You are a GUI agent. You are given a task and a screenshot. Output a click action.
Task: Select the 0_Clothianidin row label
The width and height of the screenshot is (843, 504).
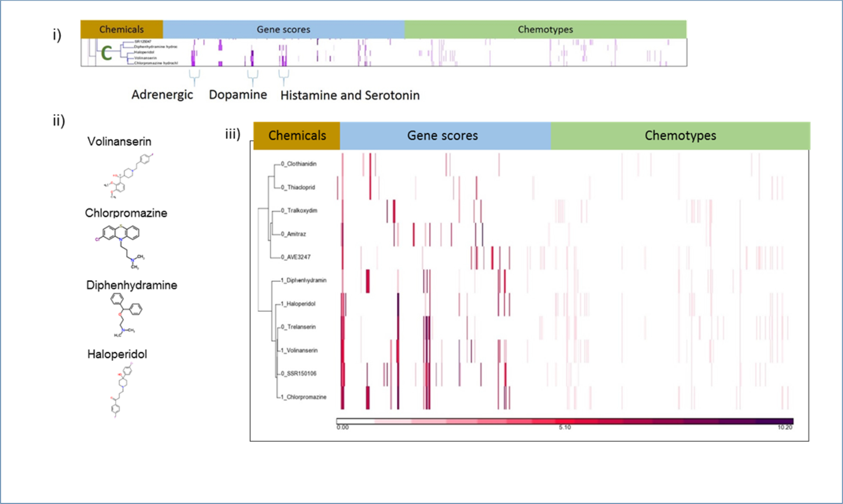point(299,164)
